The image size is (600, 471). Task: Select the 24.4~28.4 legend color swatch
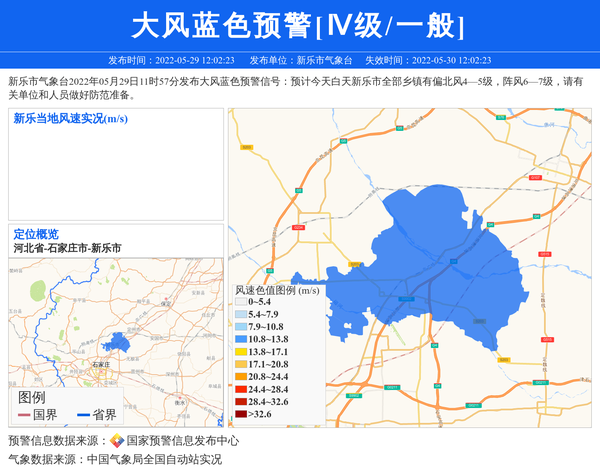[240, 389]
